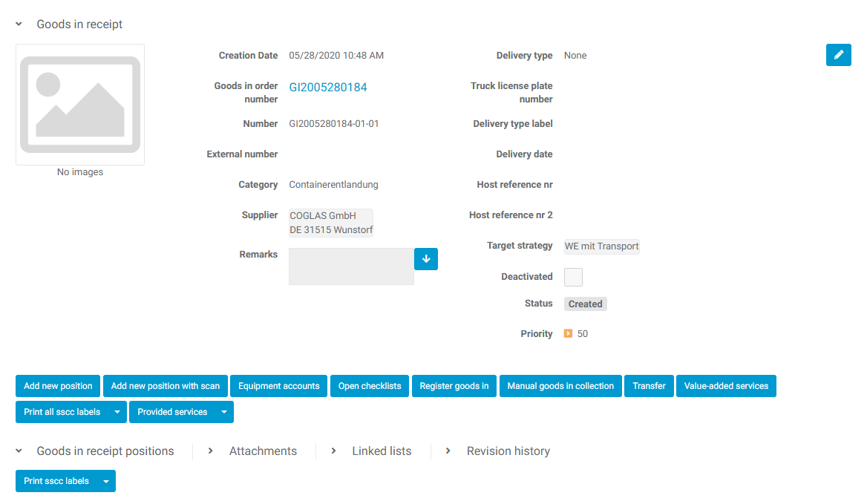
Task: Collapse the Goods in receipt section
Action: click(x=19, y=24)
